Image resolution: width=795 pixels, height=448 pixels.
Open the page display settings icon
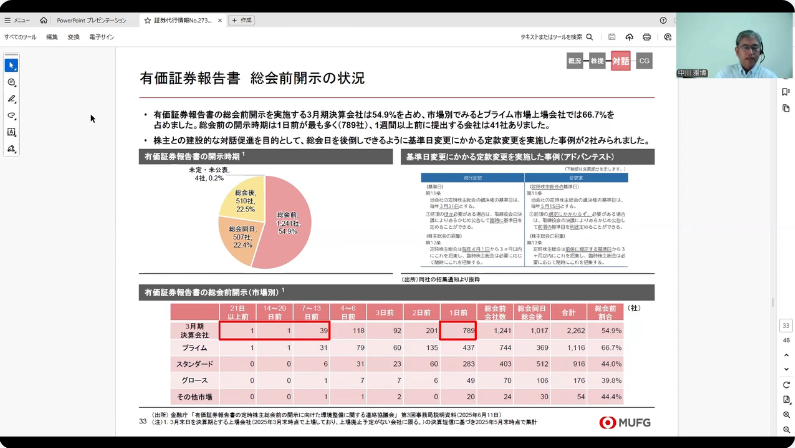[x=786, y=400]
